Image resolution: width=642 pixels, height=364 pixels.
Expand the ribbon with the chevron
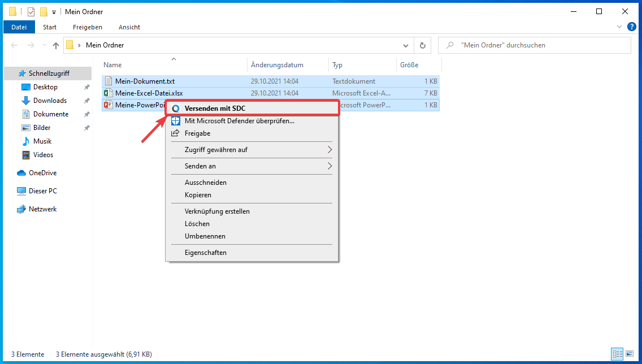[x=620, y=27]
